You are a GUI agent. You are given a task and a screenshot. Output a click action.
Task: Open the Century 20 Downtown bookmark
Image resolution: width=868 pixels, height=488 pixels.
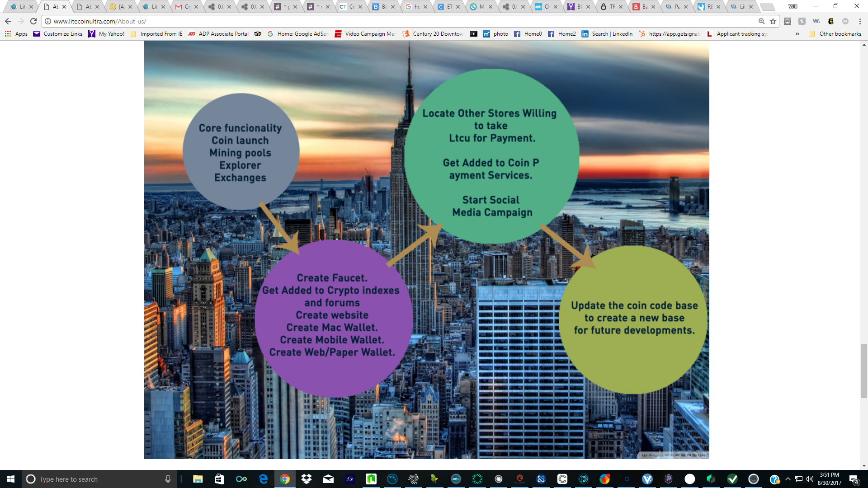coord(433,34)
